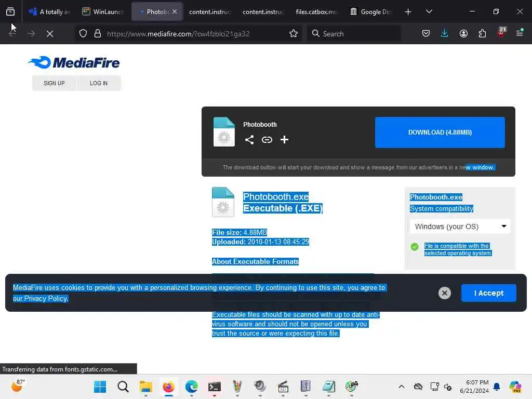Switch to the first content.instruc tab

click(x=210, y=11)
